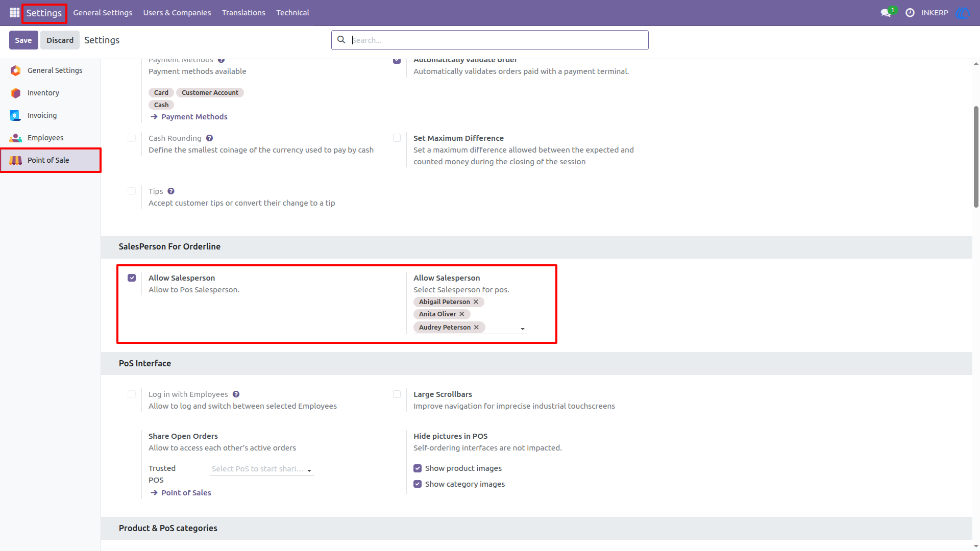The height and width of the screenshot is (551, 980).
Task: Remove Anita Oliver salesperson tag
Action: 462,314
